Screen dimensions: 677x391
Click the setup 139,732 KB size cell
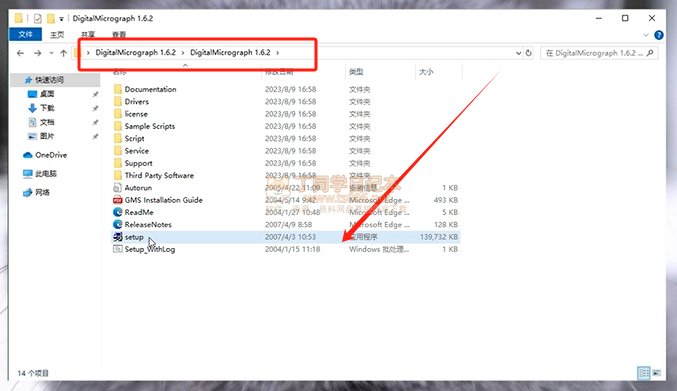coord(439,237)
